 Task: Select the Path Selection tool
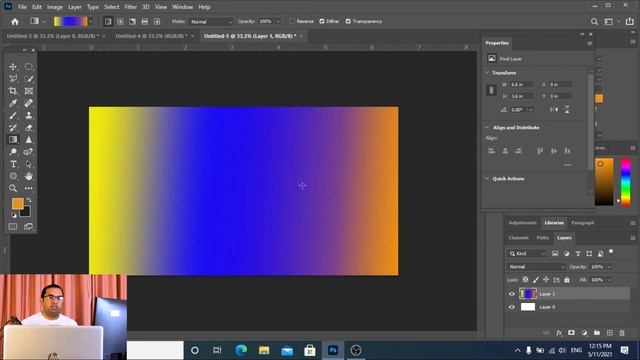(29, 164)
